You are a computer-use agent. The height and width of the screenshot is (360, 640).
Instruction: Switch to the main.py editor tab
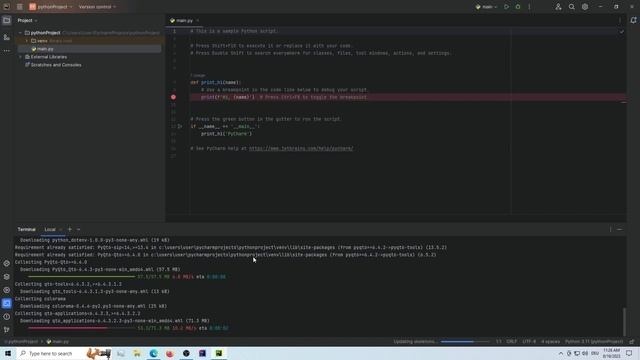182,20
